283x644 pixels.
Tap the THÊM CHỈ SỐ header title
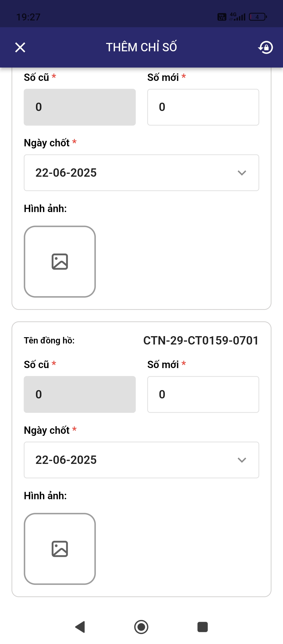[141, 47]
